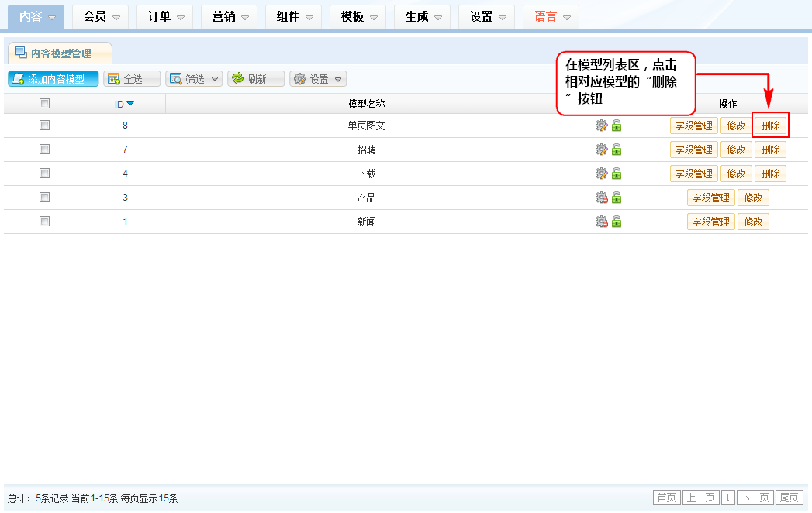The width and height of the screenshot is (812, 513).
Task: Click 添加内容模型 add button
Action: (54, 79)
